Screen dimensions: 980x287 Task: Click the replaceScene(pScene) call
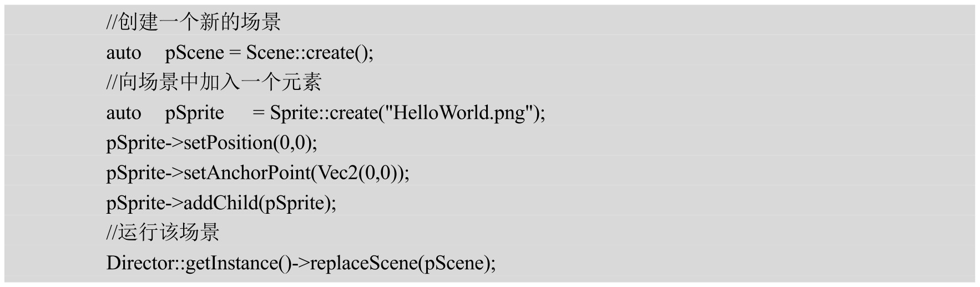point(402,263)
